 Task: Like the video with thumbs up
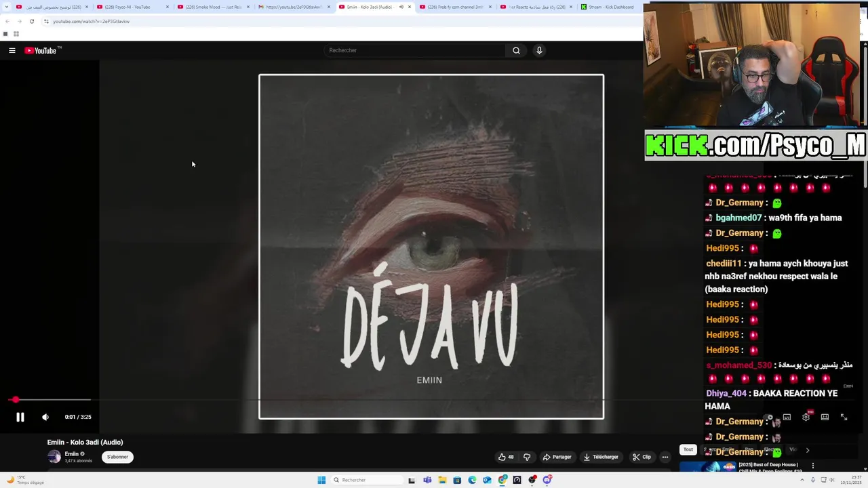[506, 457]
